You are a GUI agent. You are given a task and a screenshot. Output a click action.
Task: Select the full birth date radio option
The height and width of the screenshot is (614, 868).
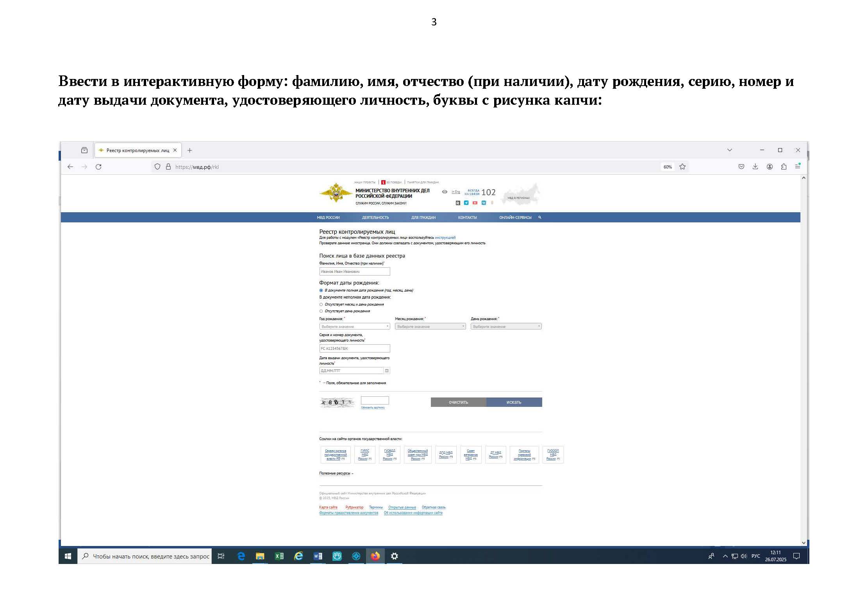pyautogui.click(x=321, y=290)
